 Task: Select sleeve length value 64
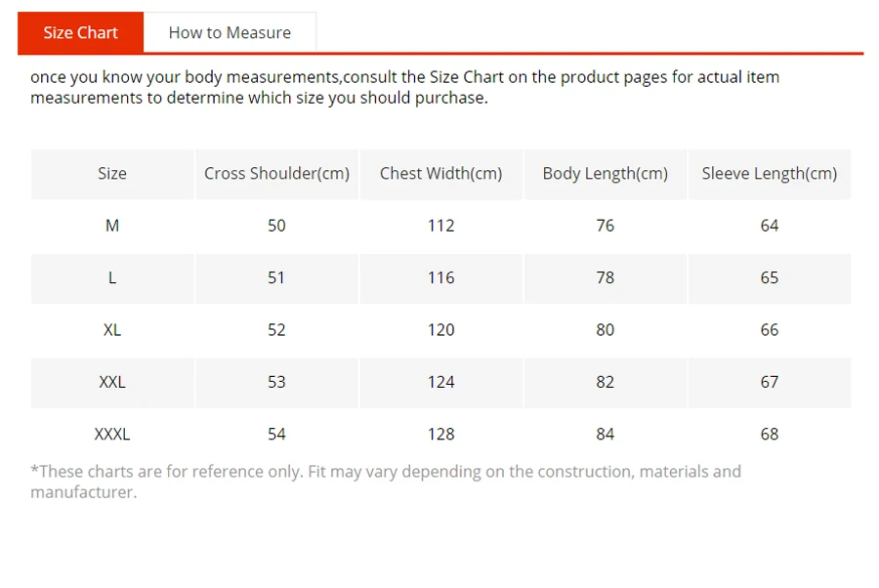click(x=770, y=226)
